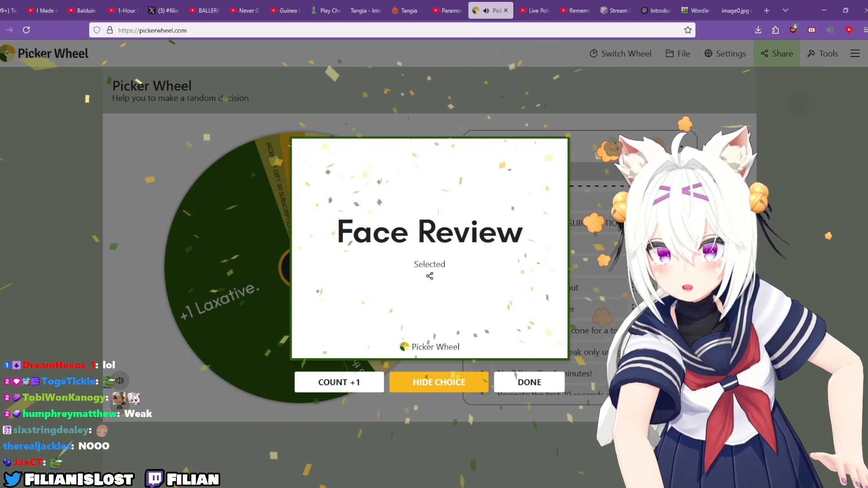Switch to the Stream tab

click(616, 10)
